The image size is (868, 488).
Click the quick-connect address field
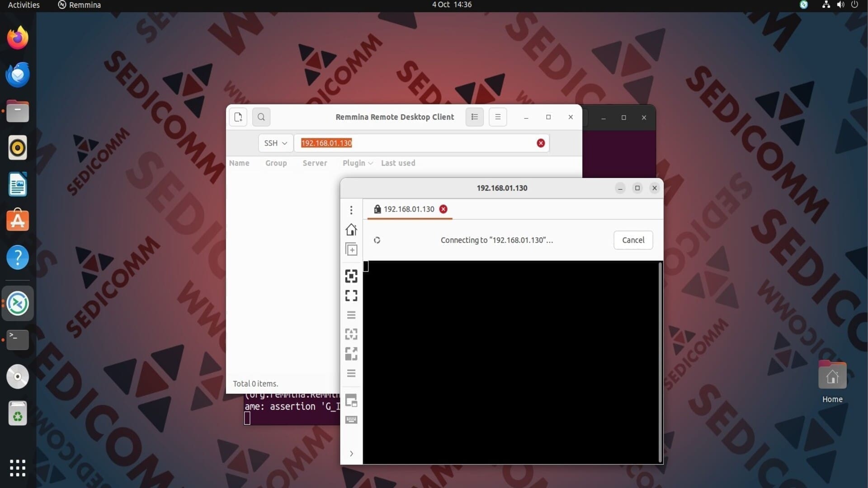click(x=421, y=143)
